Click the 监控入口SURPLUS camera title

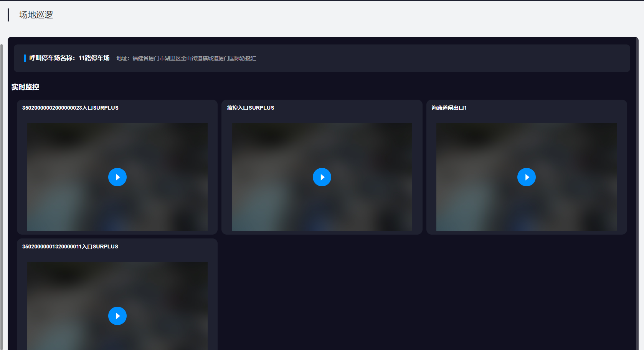[x=250, y=108]
